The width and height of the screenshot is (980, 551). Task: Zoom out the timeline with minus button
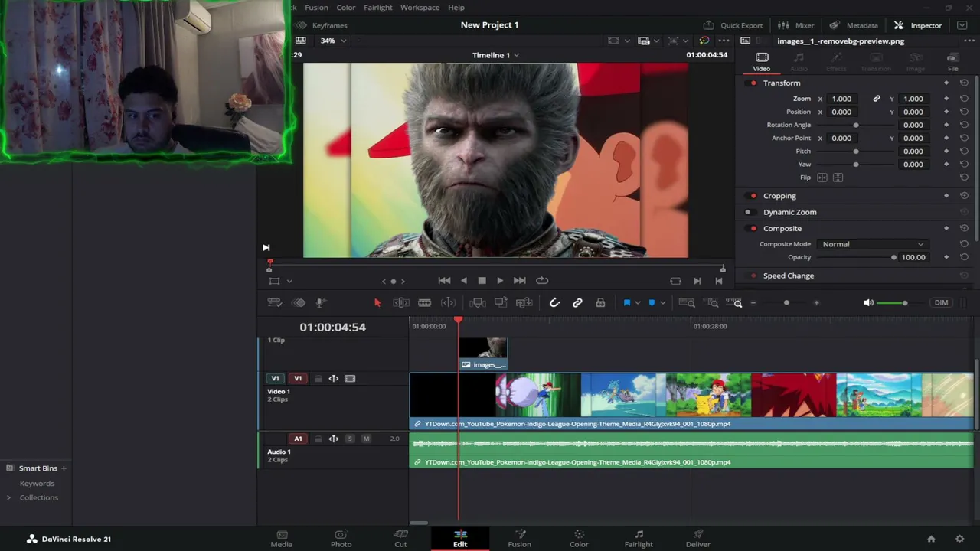coord(753,303)
